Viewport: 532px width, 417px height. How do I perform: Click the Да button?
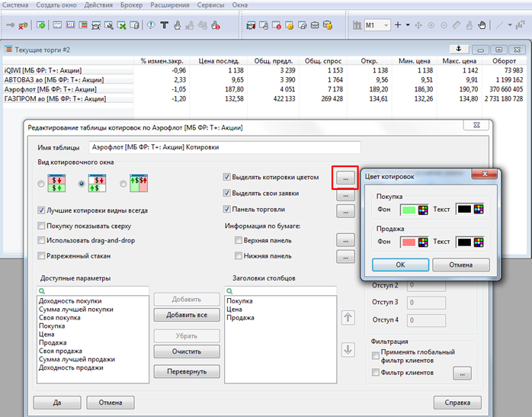click(57, 403)
